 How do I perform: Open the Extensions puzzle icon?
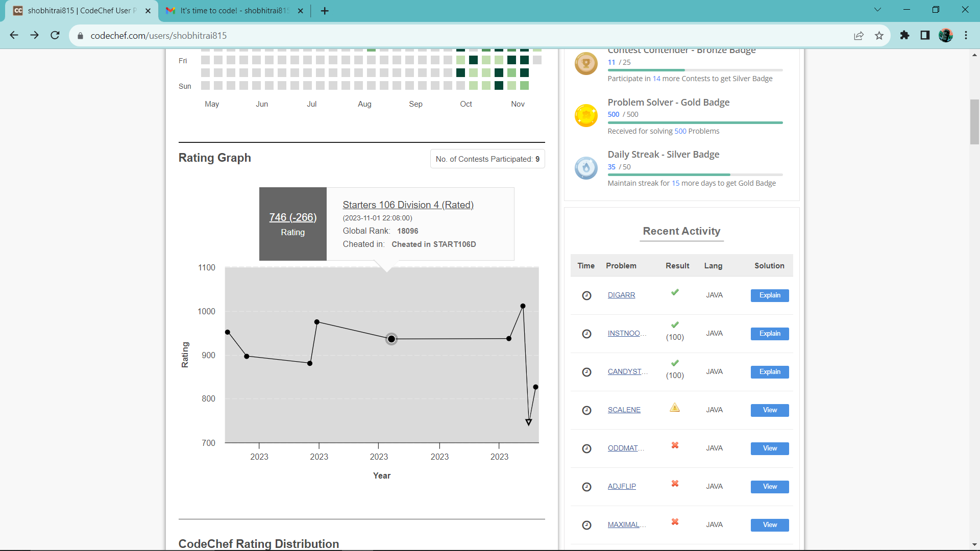pyautogui.click(x=904, y=35)
